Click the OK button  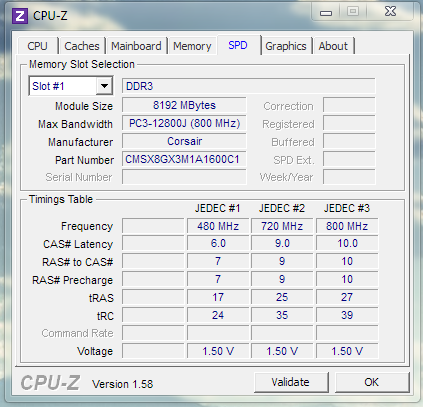pyautogui.click(x=372, y=382)
